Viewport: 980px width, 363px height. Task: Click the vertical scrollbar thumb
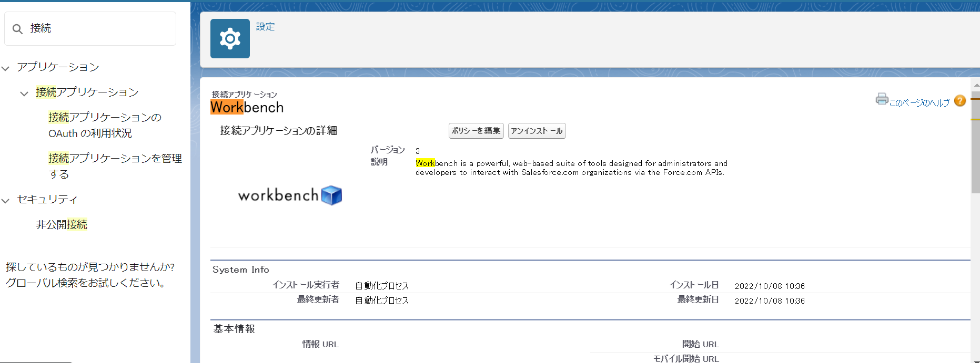(976, 142)
